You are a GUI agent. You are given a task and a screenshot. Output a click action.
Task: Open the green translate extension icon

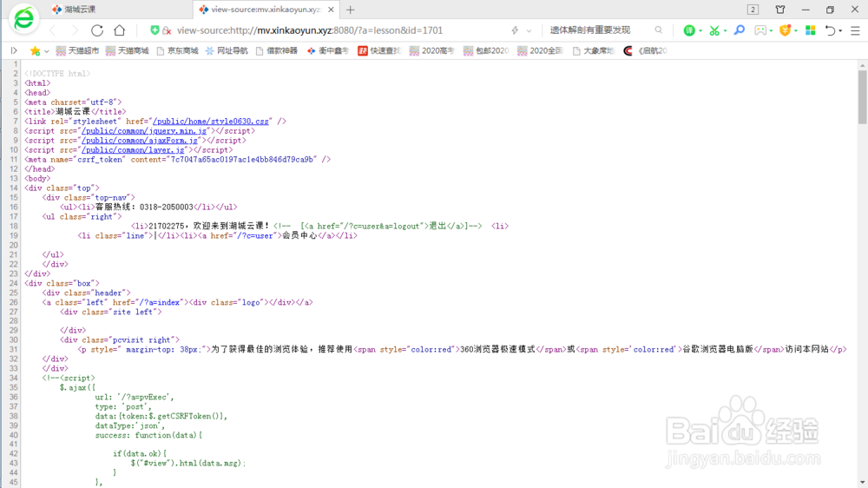(688, 30)
